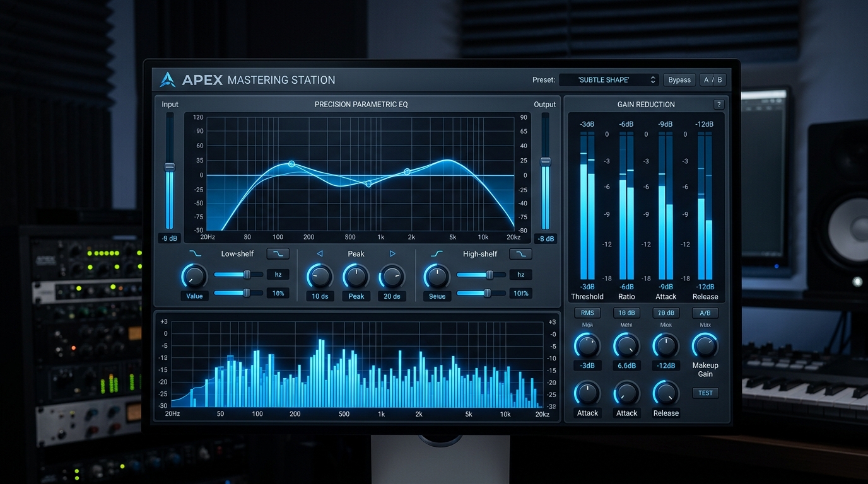The width and height of the screenshot is (868, 484).
Task: Click the High-shelf upper slider beside the hz box
Action: tap(481, 274)
